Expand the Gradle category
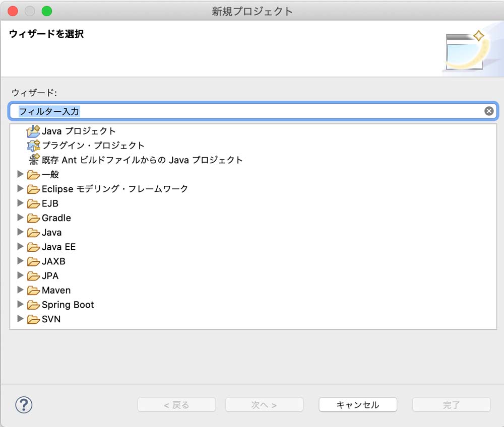 tap(20, 218)
